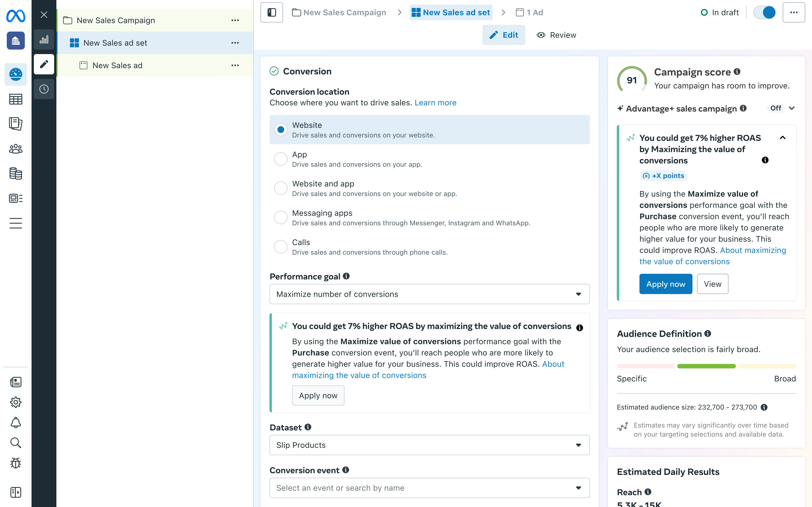Click the audiences people icon in sidebar

click(15, 149)
